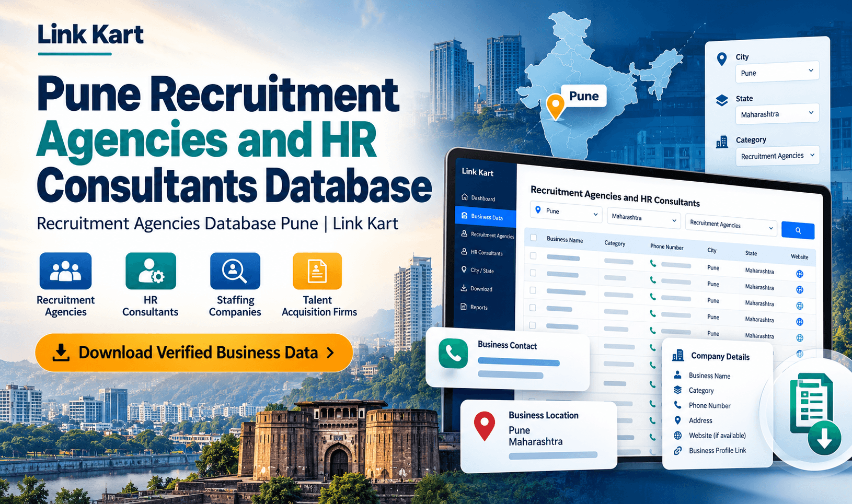Tick the header select-all checkbox in table
The width and height of the screenshot is (852, 504).
[533, 238]
